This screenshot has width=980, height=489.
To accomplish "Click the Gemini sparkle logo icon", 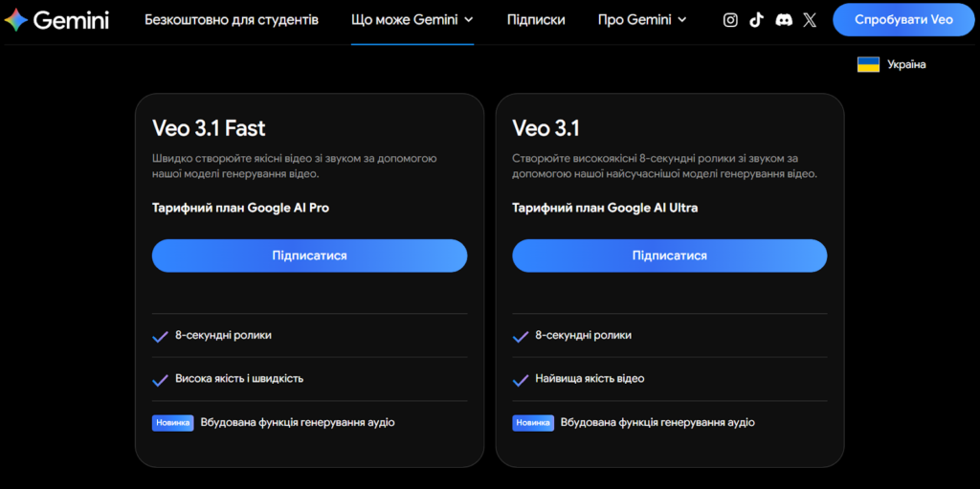I will (15, 20).
